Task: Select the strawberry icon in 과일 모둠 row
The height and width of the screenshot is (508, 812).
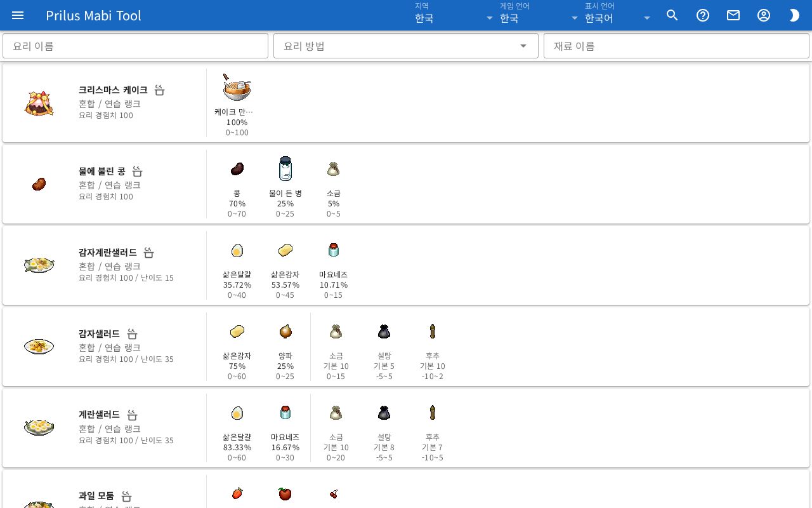Action: 237,493
